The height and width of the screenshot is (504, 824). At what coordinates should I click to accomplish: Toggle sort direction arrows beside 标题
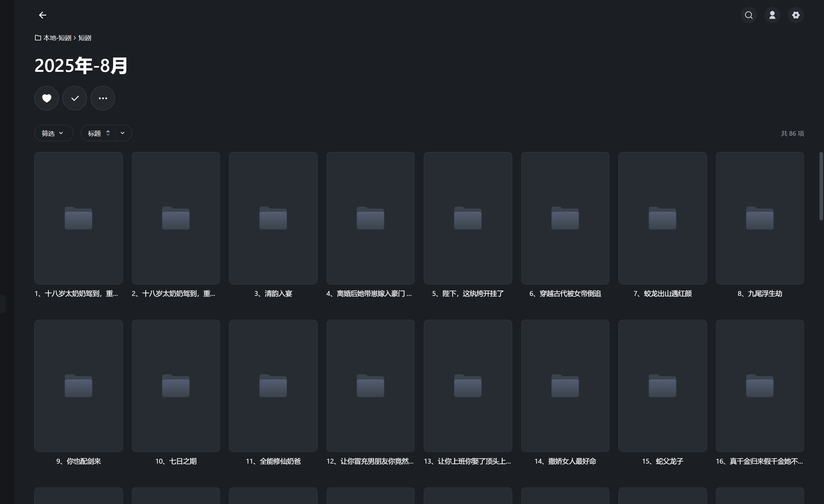point(108,133)
